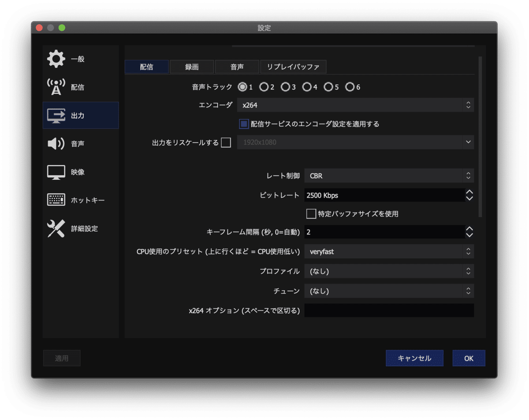Screen dimensions: 529x420
Task: Click the OK button
Action: (469, 358)
